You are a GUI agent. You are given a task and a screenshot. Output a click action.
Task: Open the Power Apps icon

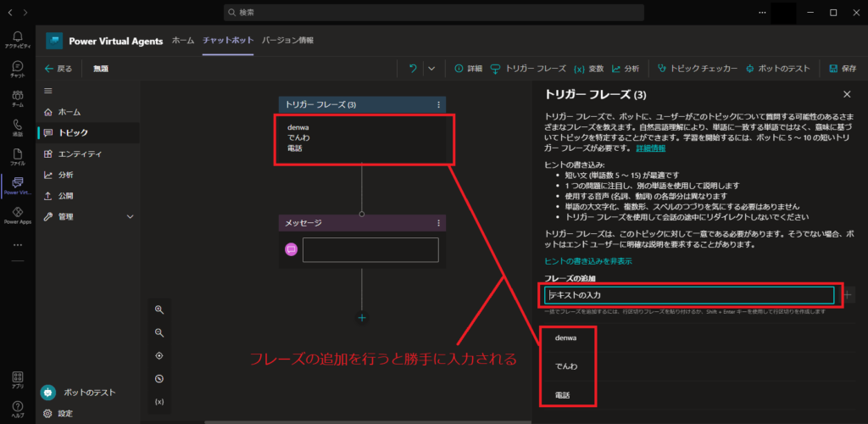[17, 215]
